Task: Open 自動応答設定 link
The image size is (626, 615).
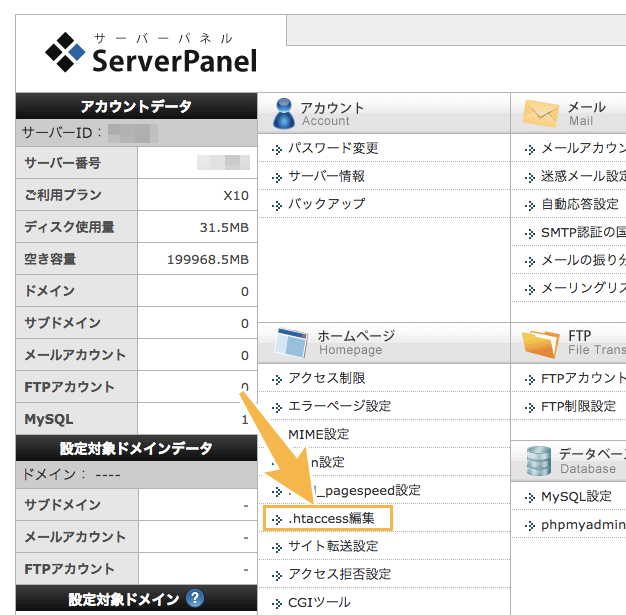Action: tap(580, 204)
